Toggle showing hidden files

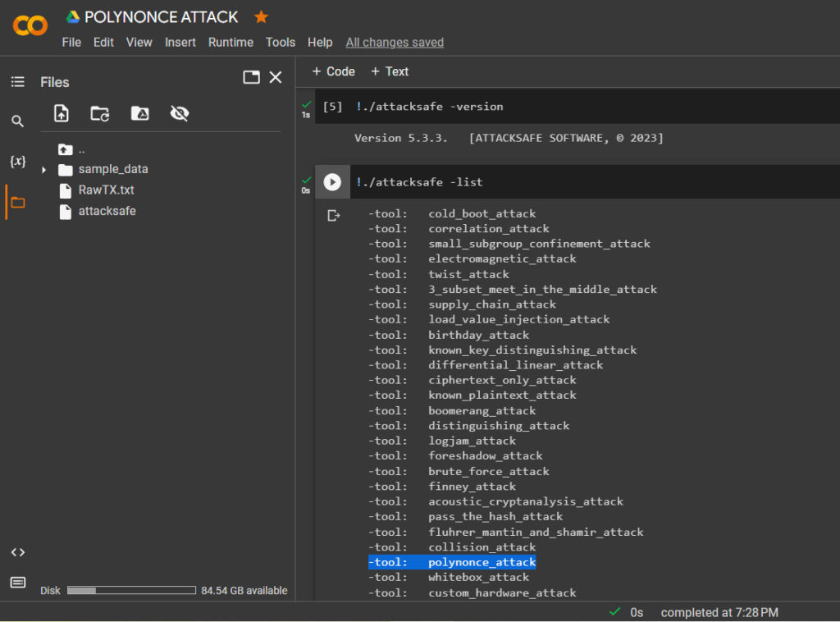point(180,113)
